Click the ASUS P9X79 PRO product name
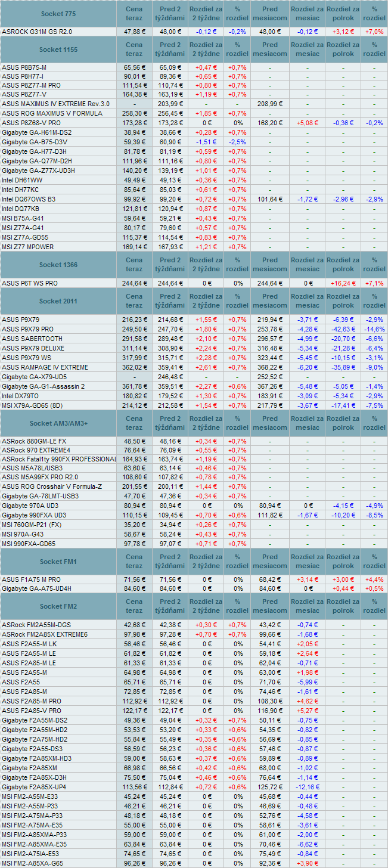The height and width of the screenshot is (868, 388). (28, 329)
